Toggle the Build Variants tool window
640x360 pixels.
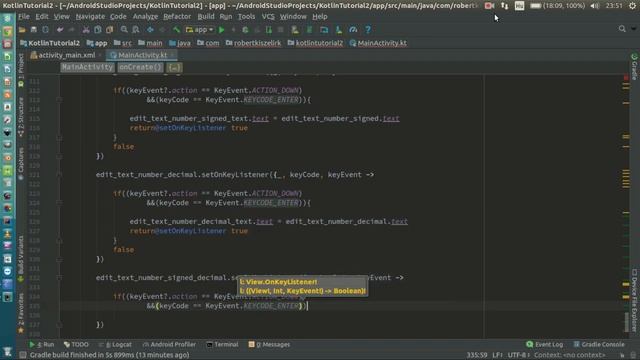21,258
